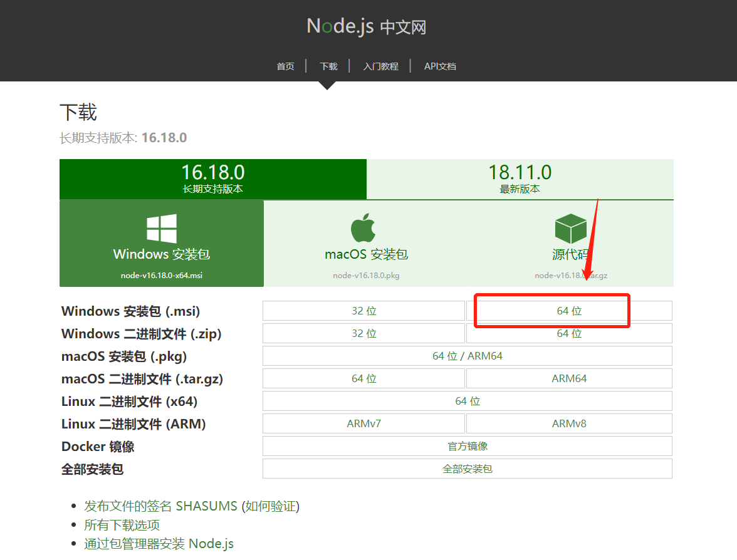Open the 全部安装包 download list
This screenshot has width=737, height=560.
pos(468,469)
